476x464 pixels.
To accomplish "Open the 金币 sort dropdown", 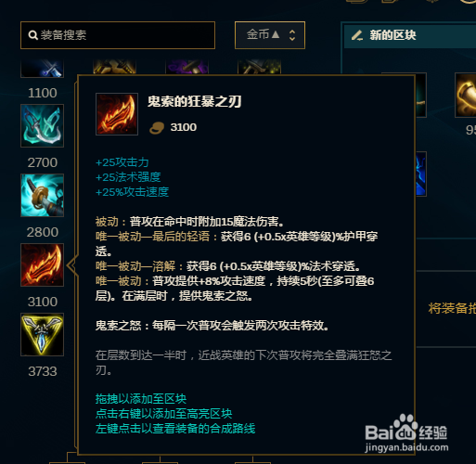I will coord(270,35).
